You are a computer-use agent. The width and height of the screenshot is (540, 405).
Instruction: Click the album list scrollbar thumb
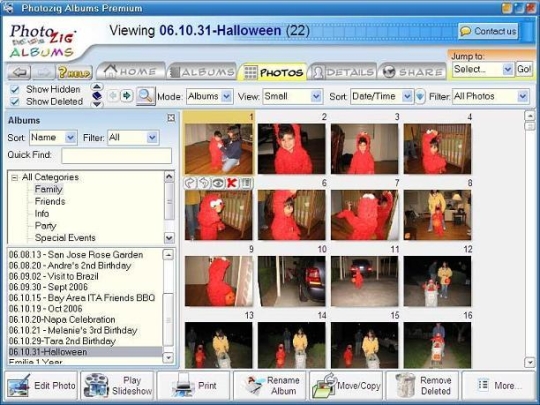click(168, 320)
